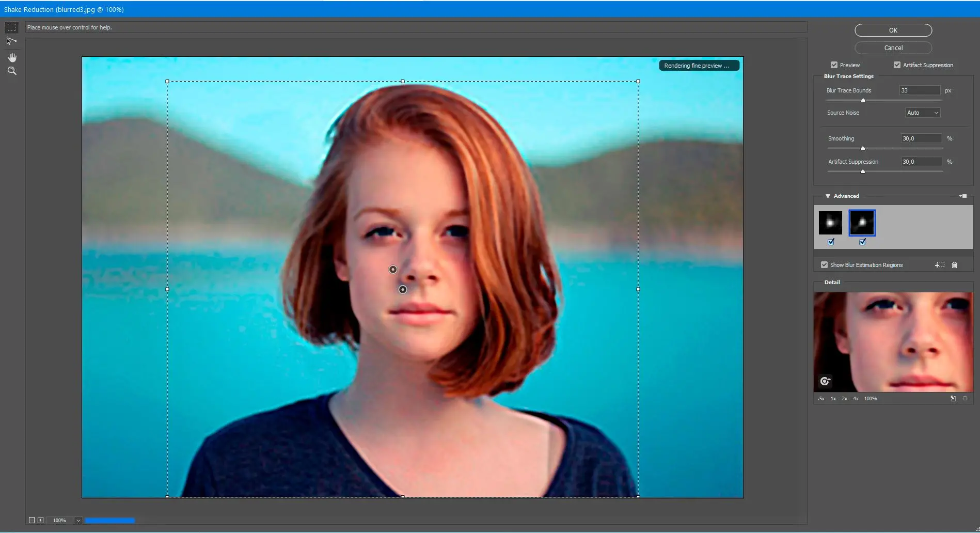Click the 'Source Noise' label
This screenshot has height=533, width=980.
[843, 113]
